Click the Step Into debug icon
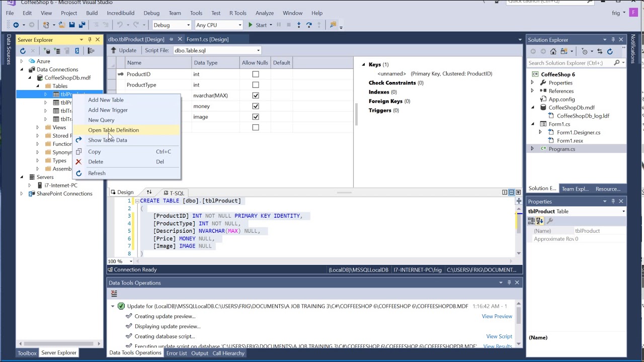644x362 pixels. click(299, 25)
